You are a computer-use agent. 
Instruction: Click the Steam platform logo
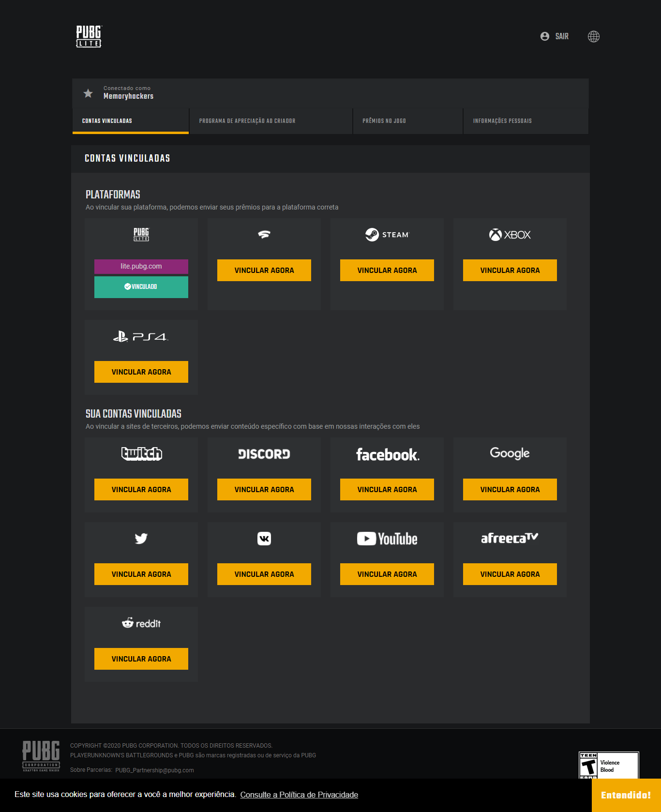[x=387, y=235]
